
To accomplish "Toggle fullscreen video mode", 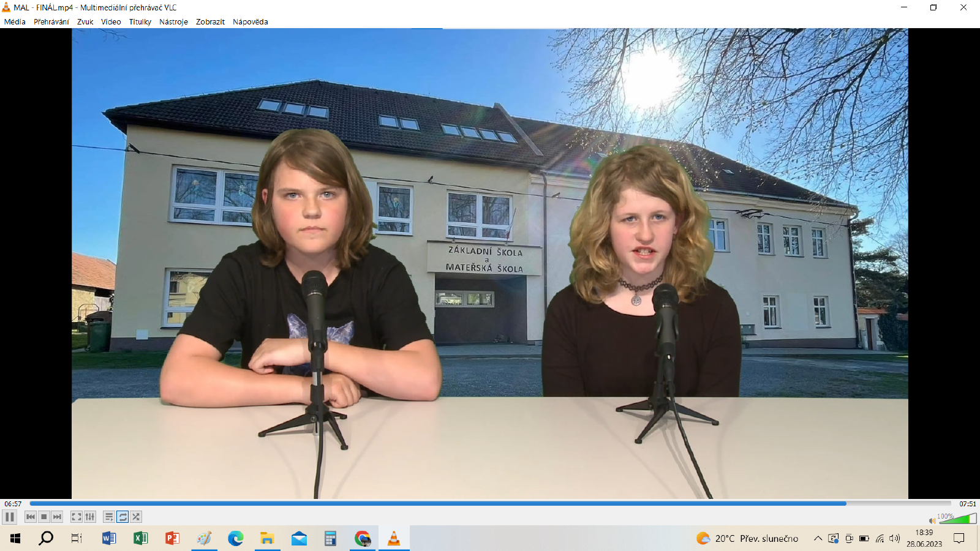I will [77, 517].
